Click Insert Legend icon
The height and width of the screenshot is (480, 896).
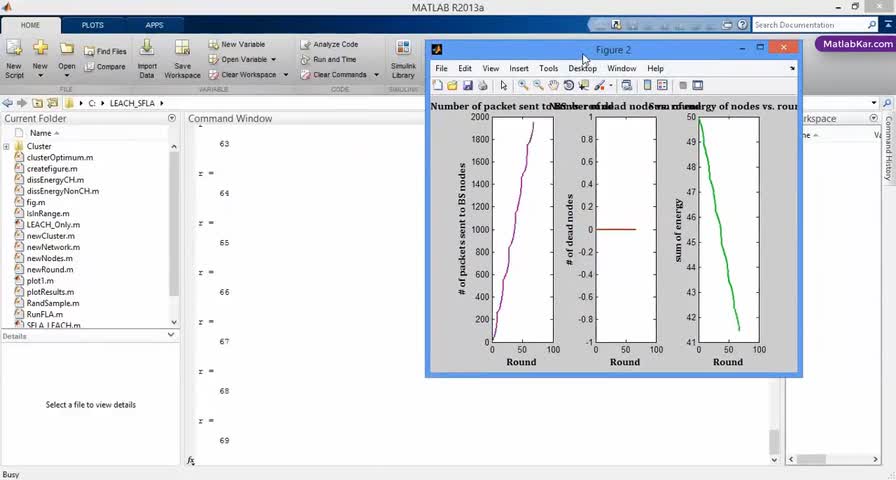(x=662, y=86)
